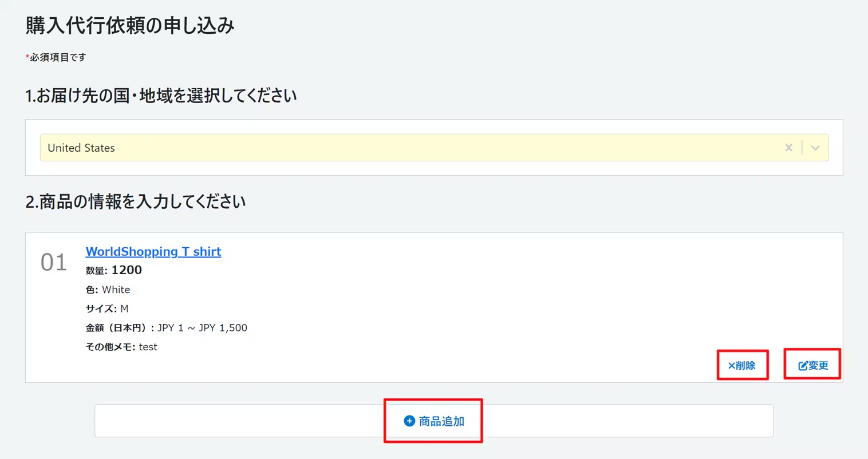The width and height of the screenshot is (868, 459).
Task: Click 商品追加 to add another product
Action: pyautogui.click(x=433, y=421)
